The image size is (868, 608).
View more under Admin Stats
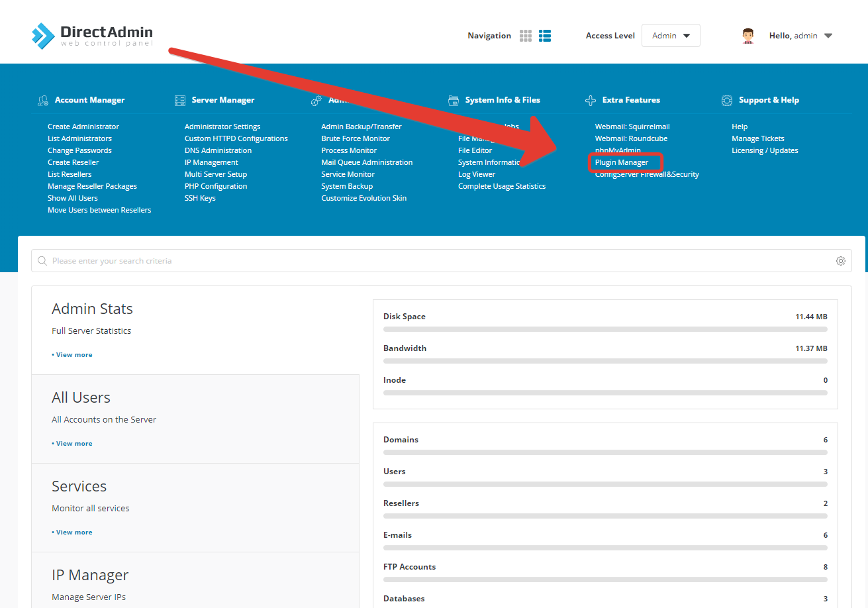(x=72, y=354)
